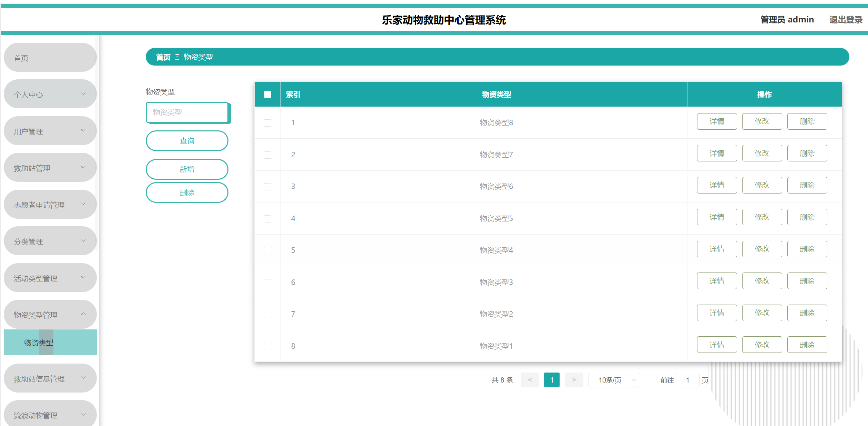
Task: Check the checkbox for row 物资类型6
Action: click(x=267, y=187)
